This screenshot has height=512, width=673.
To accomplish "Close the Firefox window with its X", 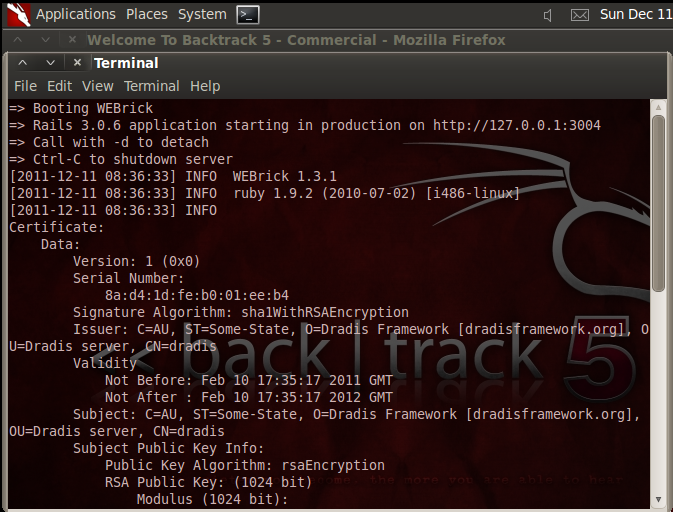I will click(73, 40).
